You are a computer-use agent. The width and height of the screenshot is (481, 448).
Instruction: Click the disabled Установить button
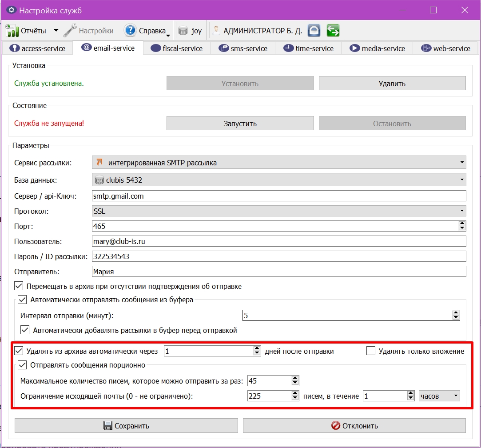click(x=240, y=83)
